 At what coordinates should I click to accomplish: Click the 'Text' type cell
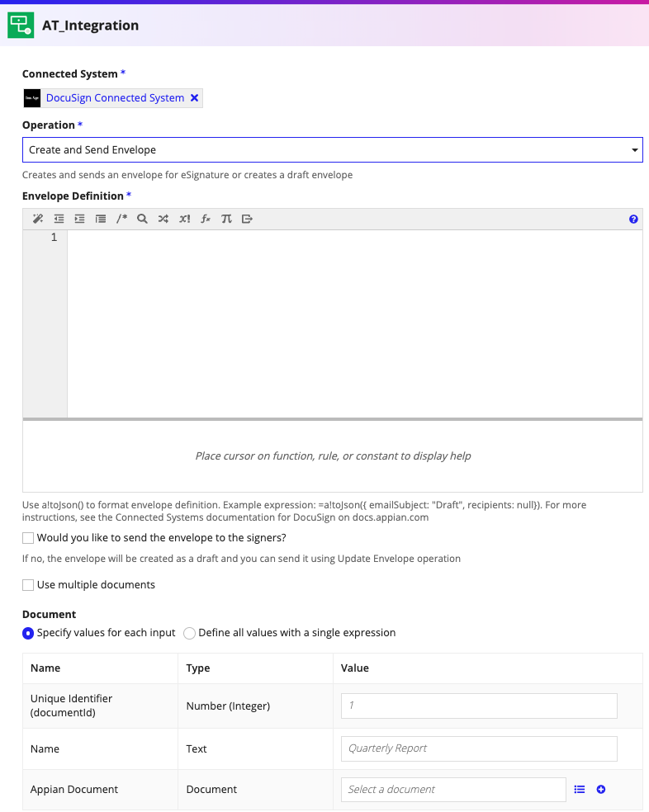[197, 748]
